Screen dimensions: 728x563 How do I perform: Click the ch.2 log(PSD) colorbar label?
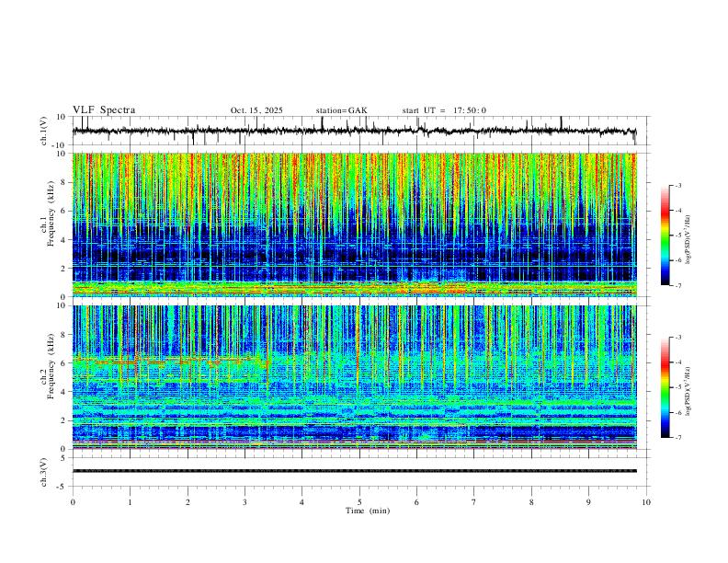coord(688,391)
